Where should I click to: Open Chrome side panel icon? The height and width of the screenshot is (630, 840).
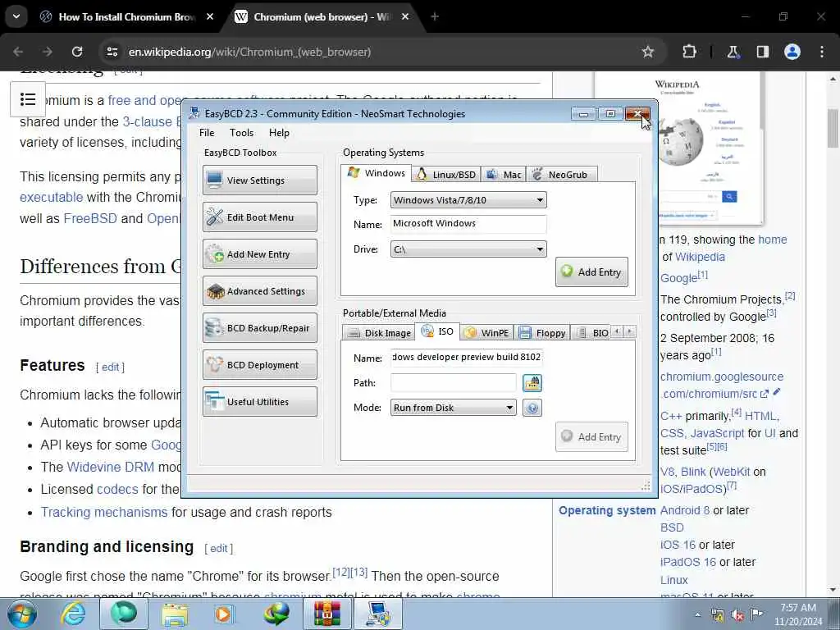tap(762, 52)
